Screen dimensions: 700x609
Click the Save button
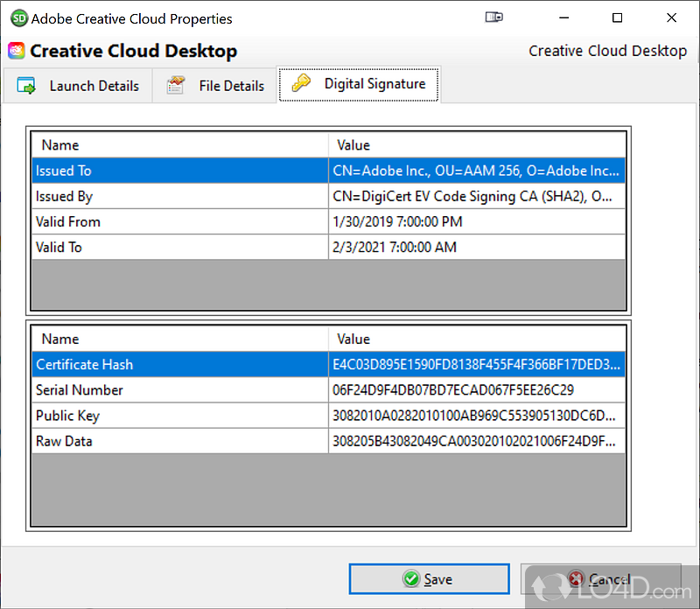pos(429,579)
